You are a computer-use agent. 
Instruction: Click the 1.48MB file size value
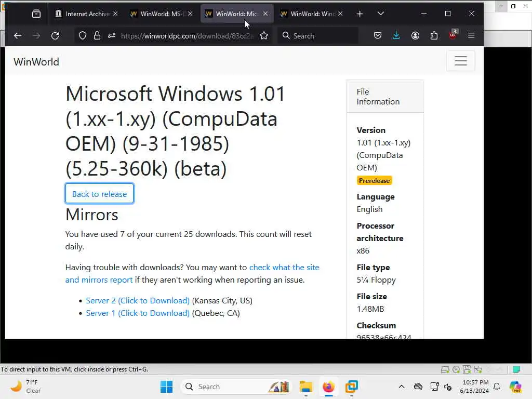(370, 309)
